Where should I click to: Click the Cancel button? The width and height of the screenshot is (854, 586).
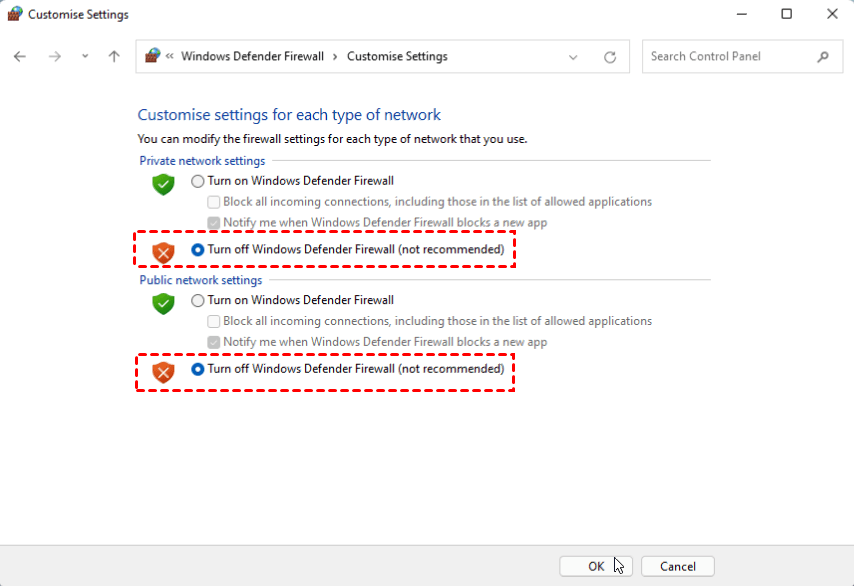click(x=677, y=566)
